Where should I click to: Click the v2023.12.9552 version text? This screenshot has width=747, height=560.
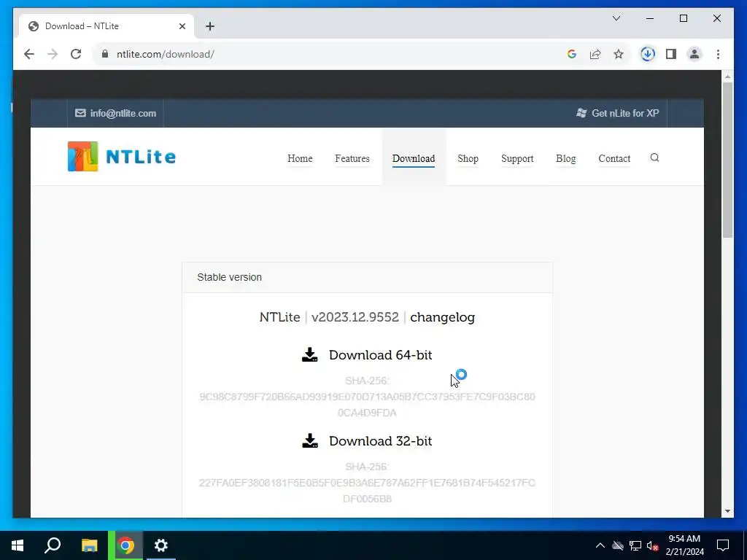point(355,318)
